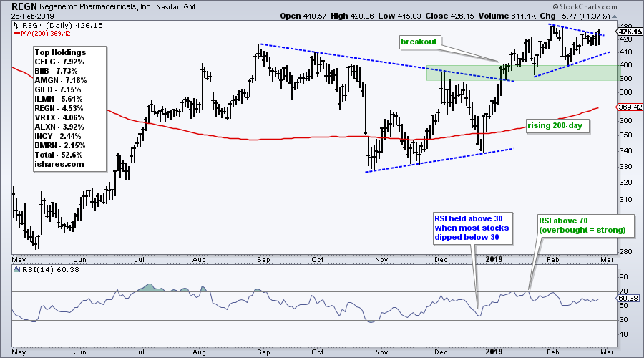Select the High 428.06 value
644x358 pixels.
(352, 16)
